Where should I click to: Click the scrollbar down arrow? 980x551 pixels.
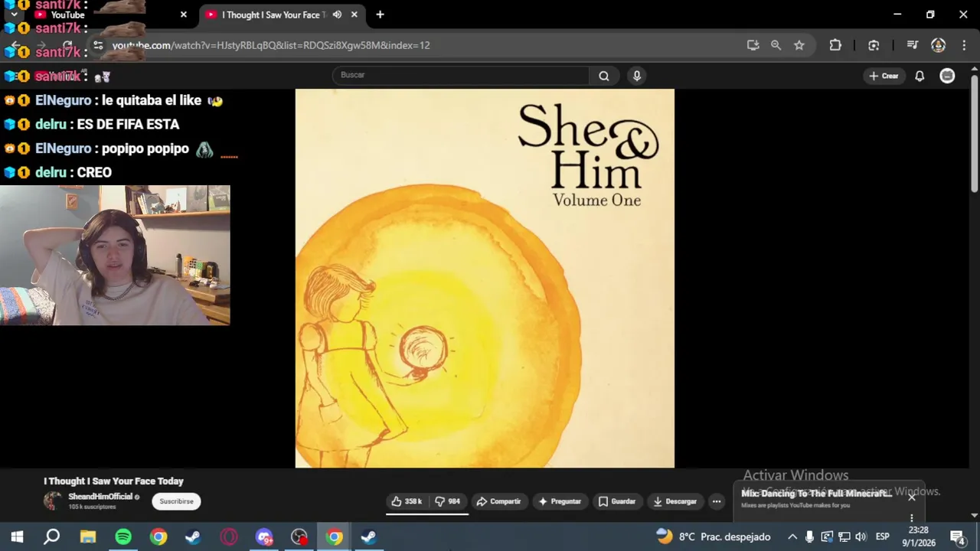[974, 516]
